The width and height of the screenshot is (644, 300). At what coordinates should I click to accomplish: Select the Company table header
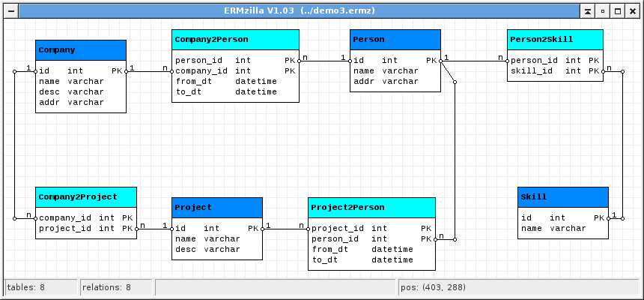click(81, 50)
